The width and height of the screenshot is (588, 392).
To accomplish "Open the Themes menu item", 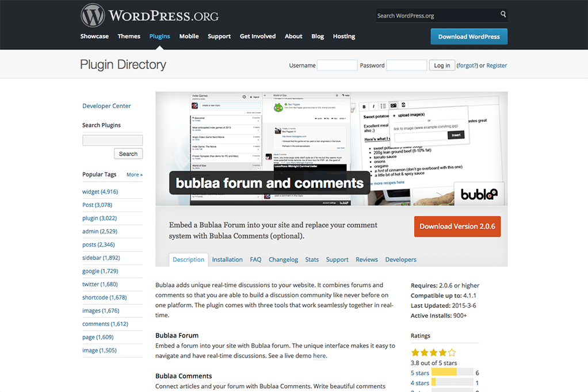I will tap(129, 36).
